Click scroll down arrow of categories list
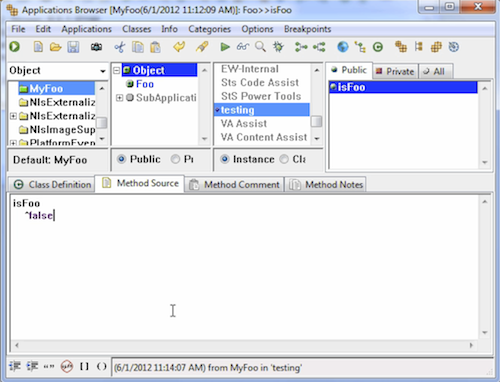 pyautogui.click(x=317, y=138)
